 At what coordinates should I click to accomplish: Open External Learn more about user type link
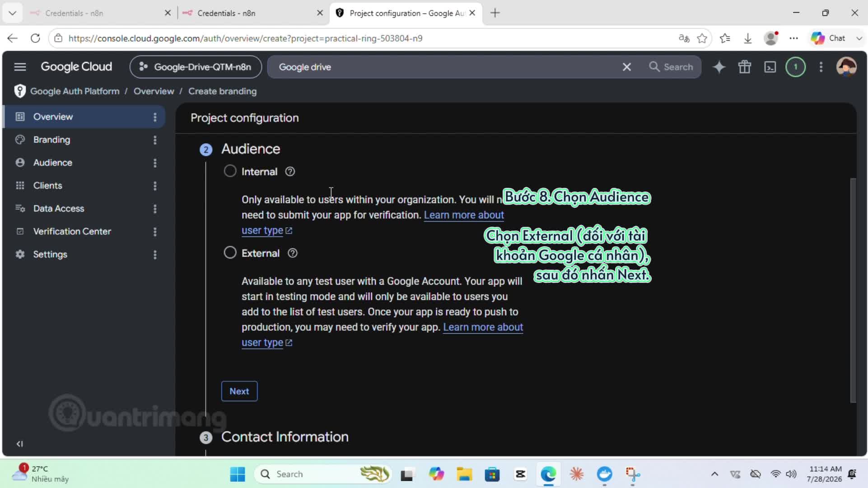[483, 328]
